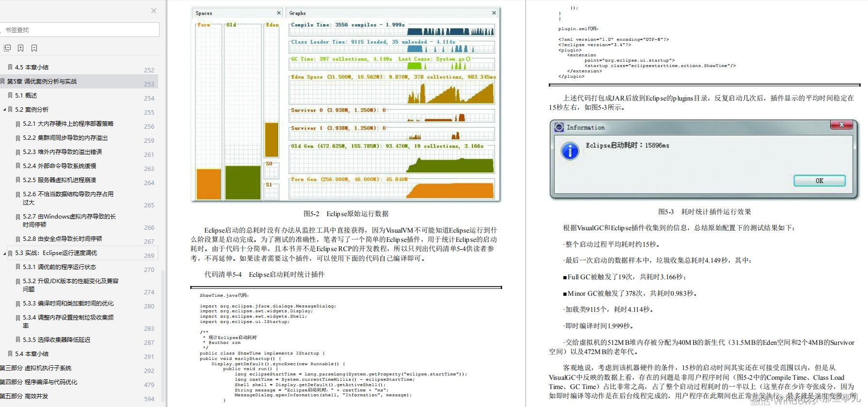This screenshot has height=407, width=868.
Task: Click the Graphs panel close X in figure
Action: (x=494, y=13)
